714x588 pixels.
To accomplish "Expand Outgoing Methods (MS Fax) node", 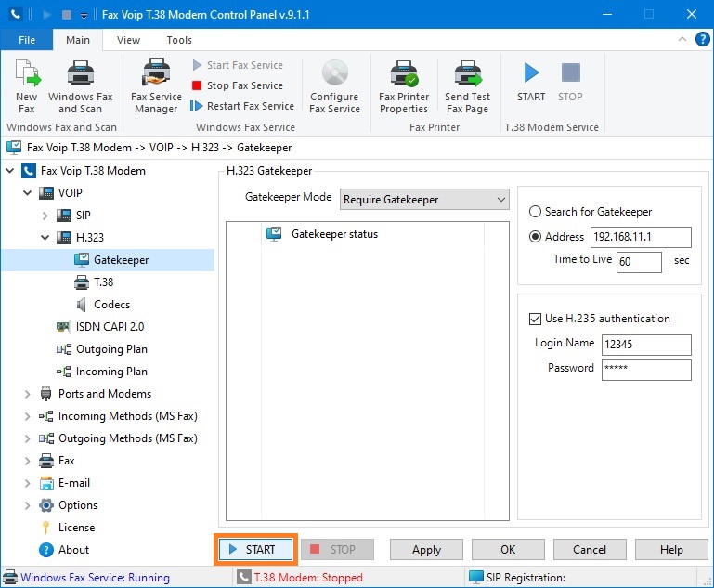I will (27, 438).
